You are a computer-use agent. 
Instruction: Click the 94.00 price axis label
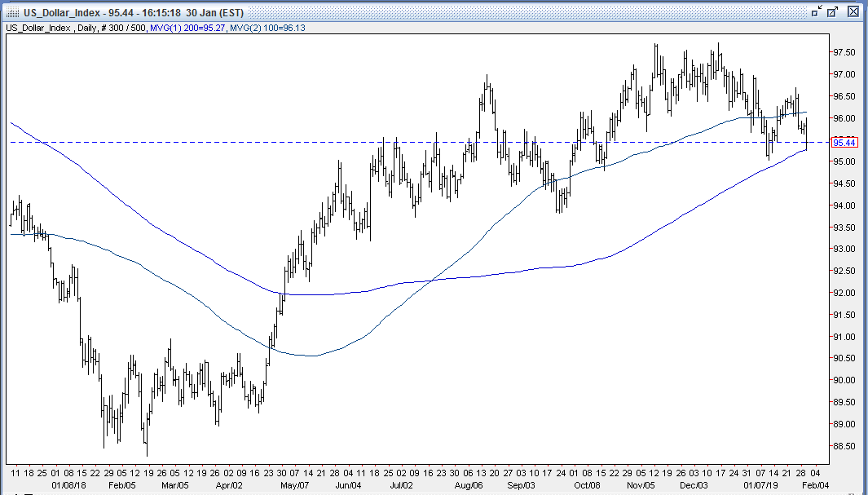coord(846,206)
